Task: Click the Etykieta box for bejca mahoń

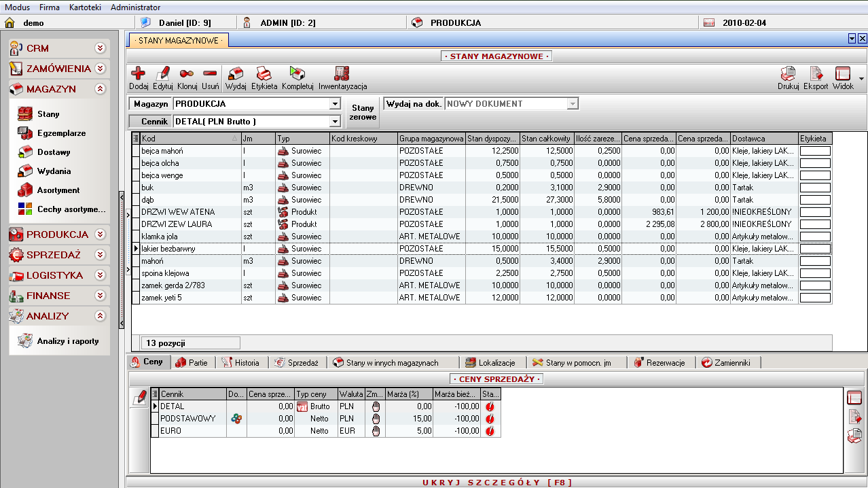Action: click(x=815, y=151)
